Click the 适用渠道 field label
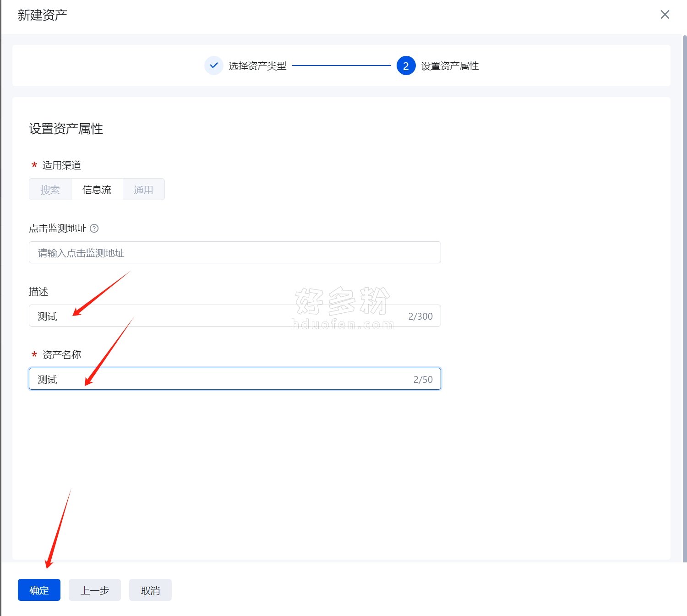Image resolution: width=687 pixels, height=616 pixels. 61,165
